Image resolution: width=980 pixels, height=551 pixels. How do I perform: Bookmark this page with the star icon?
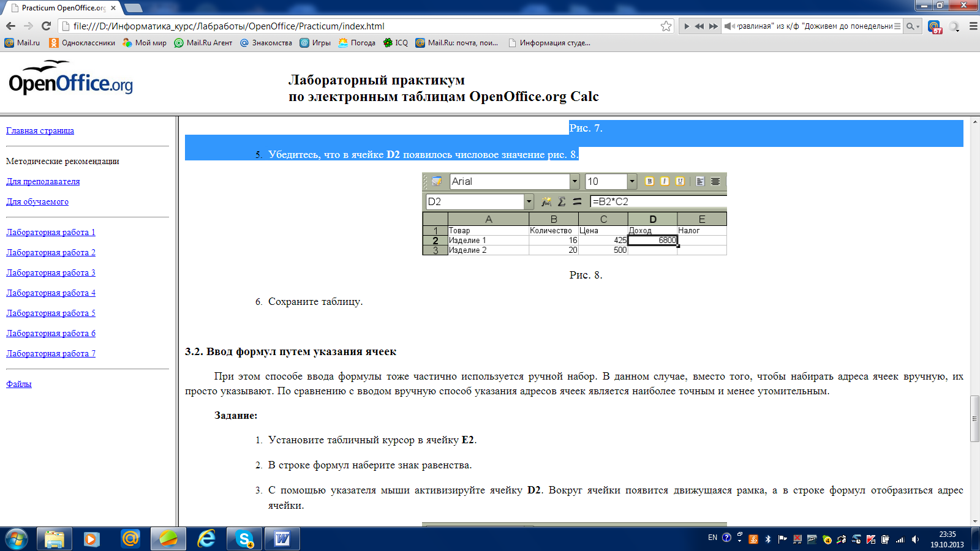666,26
